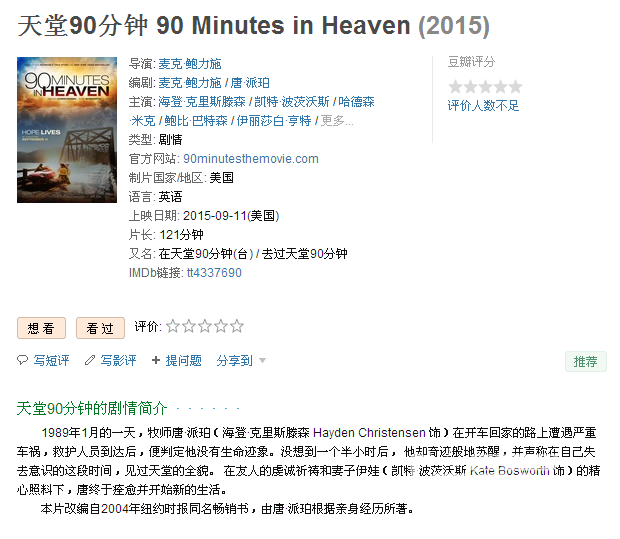Screen dimensions: 620x539
Task: Open actor link 哈德森·米克
Action: [356, 102]
